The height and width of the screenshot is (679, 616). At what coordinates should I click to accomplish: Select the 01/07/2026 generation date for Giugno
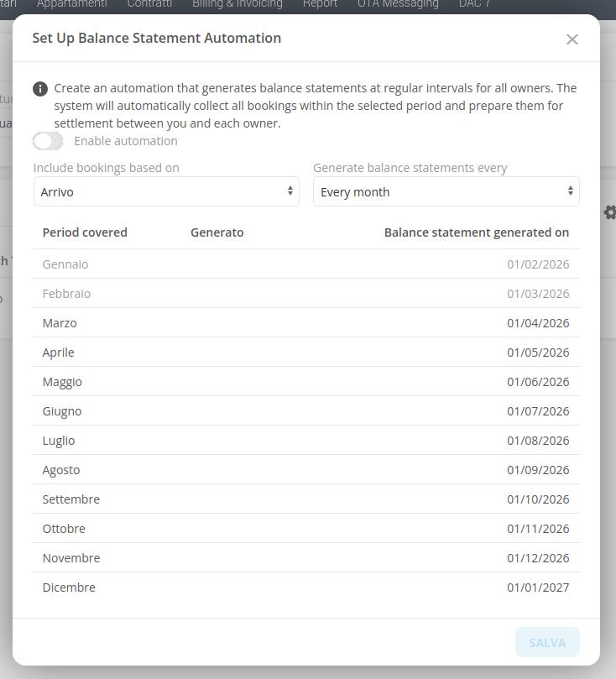pyautogui.click(x=537, y=411)
